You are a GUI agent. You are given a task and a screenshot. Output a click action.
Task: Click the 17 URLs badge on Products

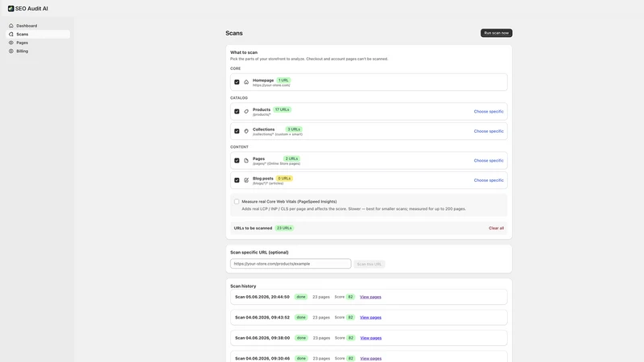click(x=283, y=109)
